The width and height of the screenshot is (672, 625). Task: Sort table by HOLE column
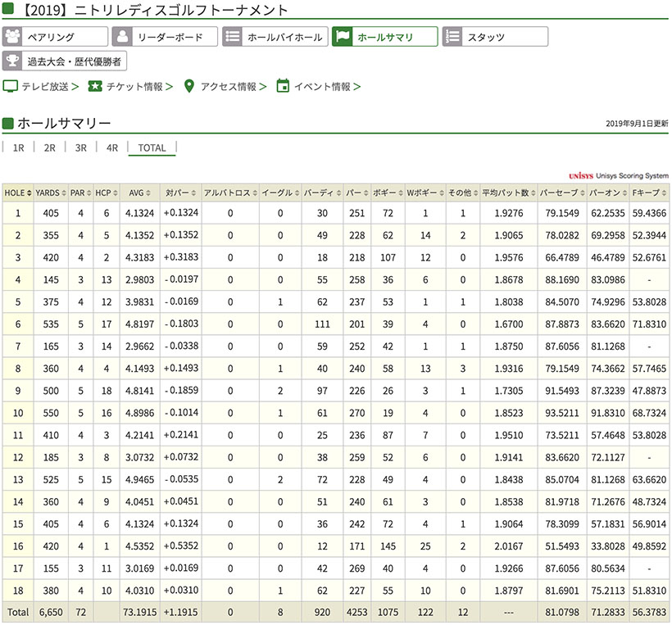pyautogui.click(x=18, y=193)
